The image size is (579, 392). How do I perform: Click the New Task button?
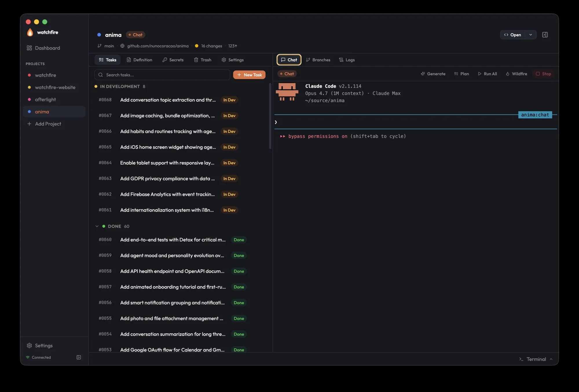point(249,75)
